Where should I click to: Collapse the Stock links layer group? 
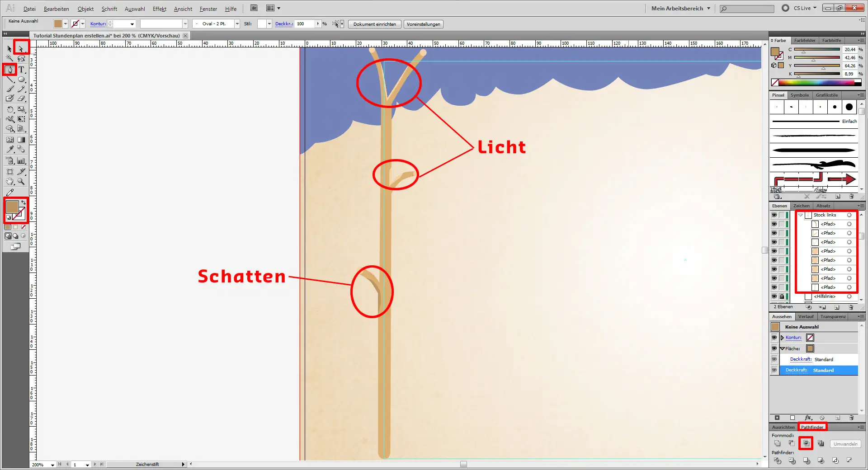pos(801,215)
